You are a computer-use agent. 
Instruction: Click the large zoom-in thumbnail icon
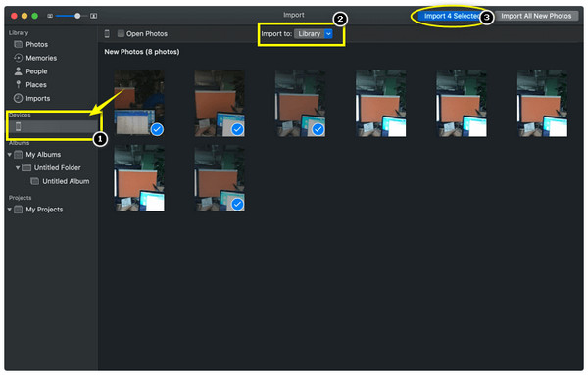point(94,16)
